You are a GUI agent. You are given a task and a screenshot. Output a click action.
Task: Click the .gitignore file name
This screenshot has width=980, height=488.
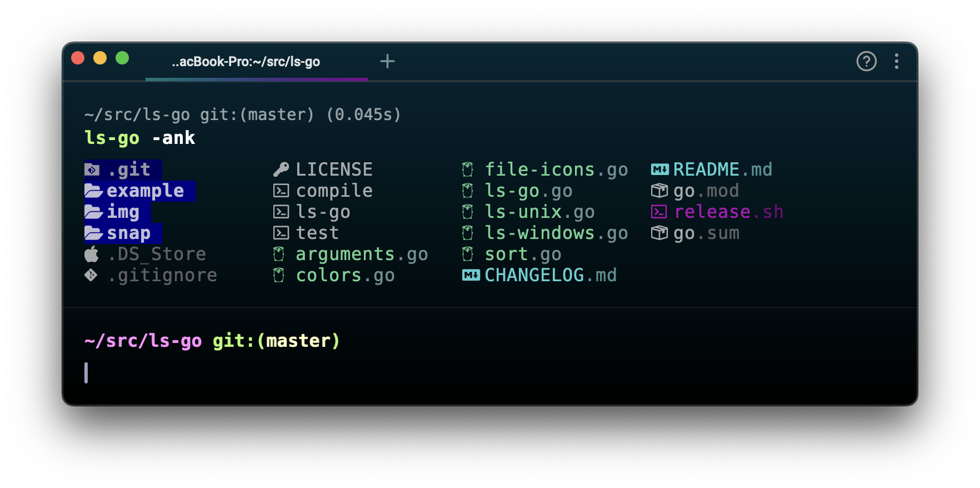(162, 275)
